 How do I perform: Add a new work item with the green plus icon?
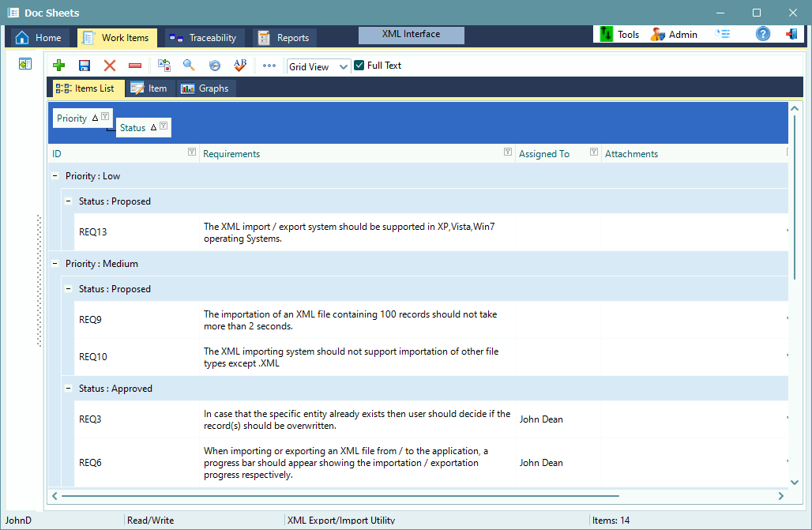click(59, 66)
